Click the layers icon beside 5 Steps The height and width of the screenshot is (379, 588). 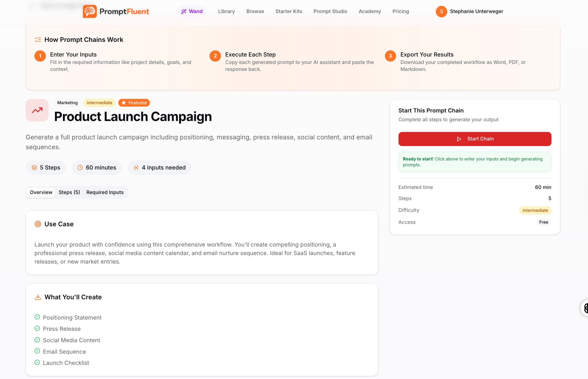click(34, 167)
